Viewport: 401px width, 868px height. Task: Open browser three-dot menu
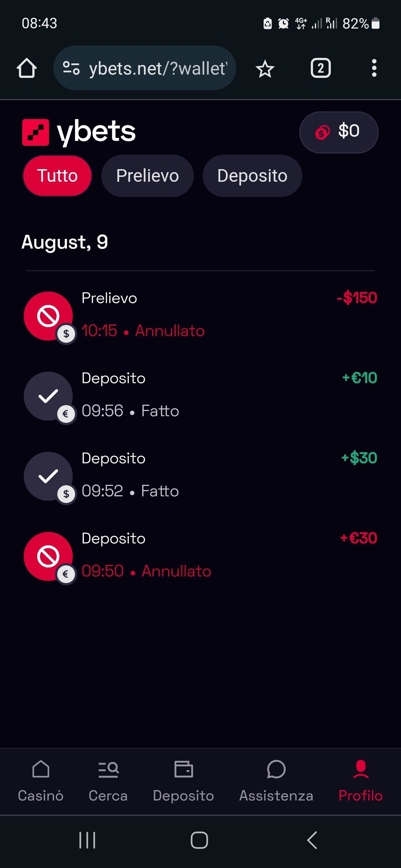tap(374, 68)
